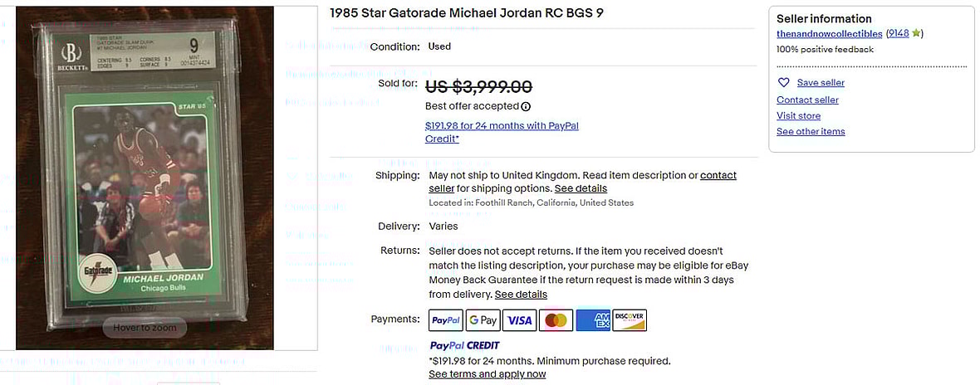
Task: Click See details in Returns section
Action: tap(521, 295)
